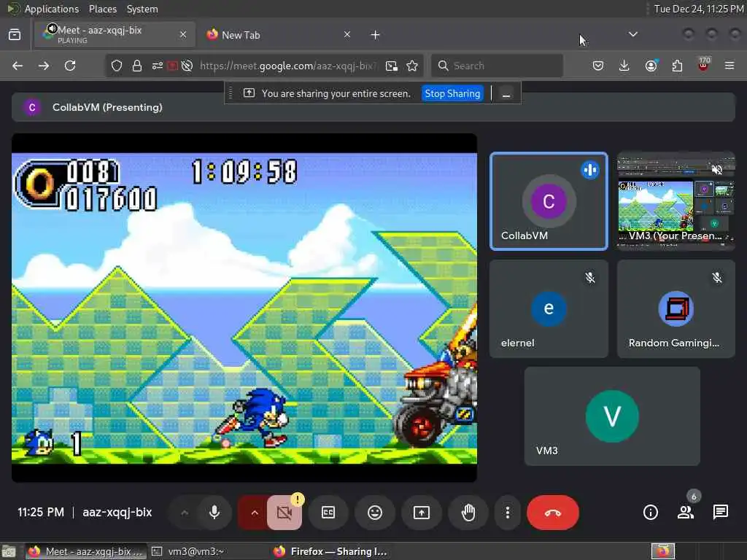
Task: Open Firefox hamburger application menu
Action: pos(729,66)
